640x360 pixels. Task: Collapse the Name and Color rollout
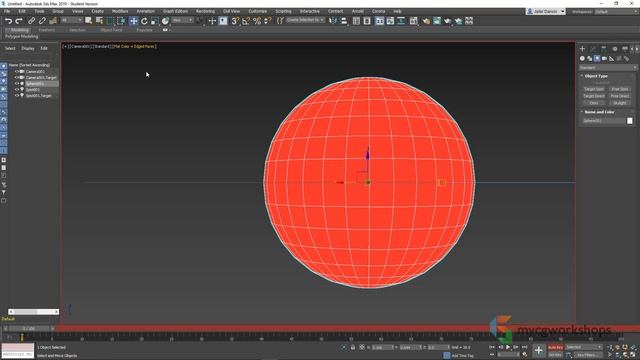tap(598, 112)
